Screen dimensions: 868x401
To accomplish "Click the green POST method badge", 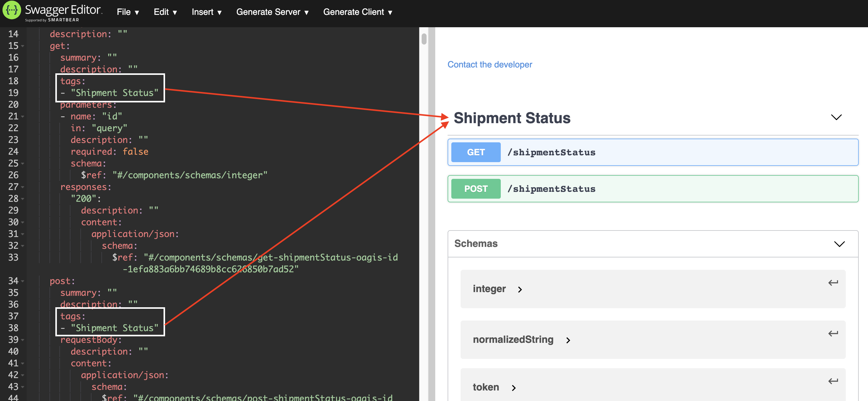I will click(x=475, y=188).
